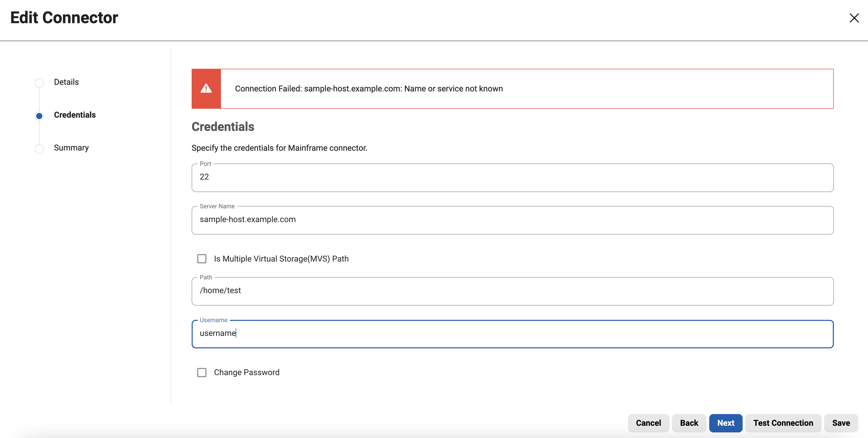This screenshot has height=438, width=868.
Task: Run Test Connection
Action: click(783, 423)
